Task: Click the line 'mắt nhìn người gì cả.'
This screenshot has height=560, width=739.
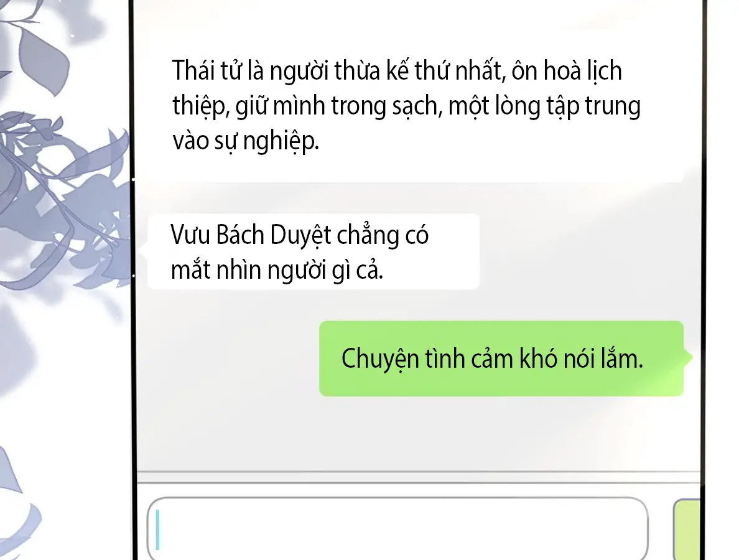Action: pos(277,271)
